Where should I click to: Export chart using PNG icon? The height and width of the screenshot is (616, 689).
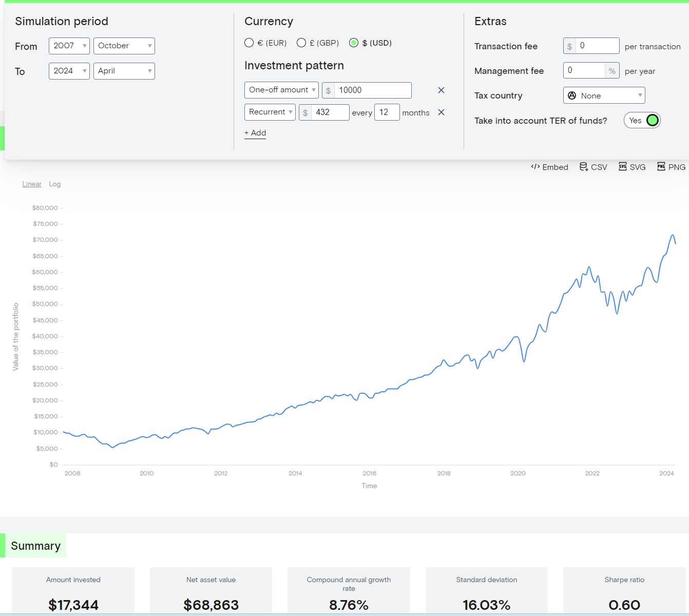(661, 166)
